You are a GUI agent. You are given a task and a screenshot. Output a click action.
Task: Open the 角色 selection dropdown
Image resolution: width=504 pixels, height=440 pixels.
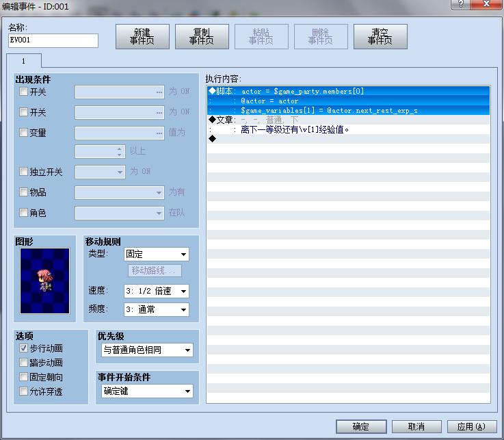[x=120, y=213]
